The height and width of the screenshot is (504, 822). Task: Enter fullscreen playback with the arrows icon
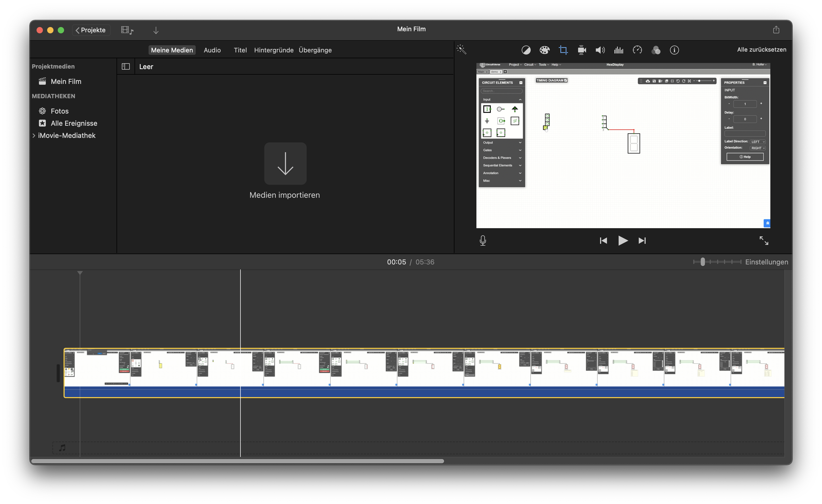764,241
